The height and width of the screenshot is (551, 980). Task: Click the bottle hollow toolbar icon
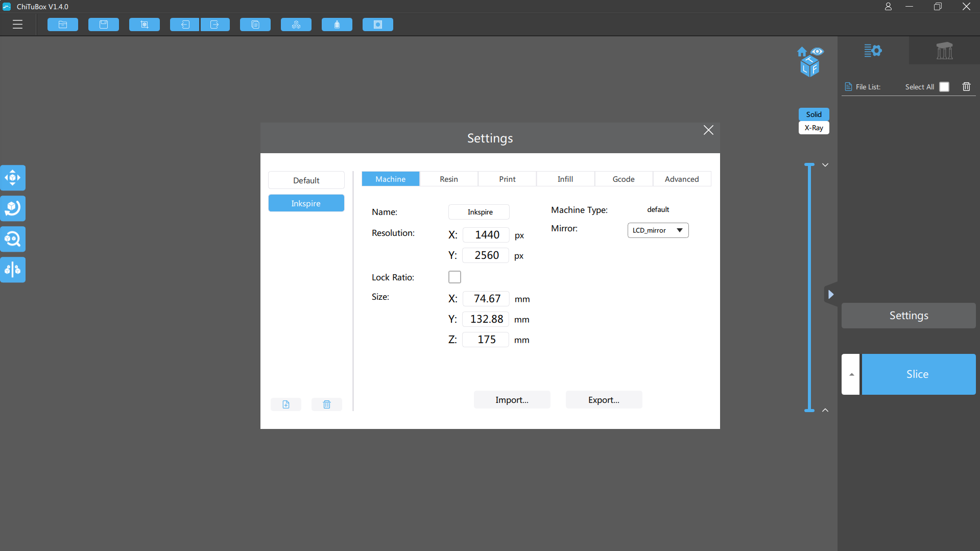point(337,25)
